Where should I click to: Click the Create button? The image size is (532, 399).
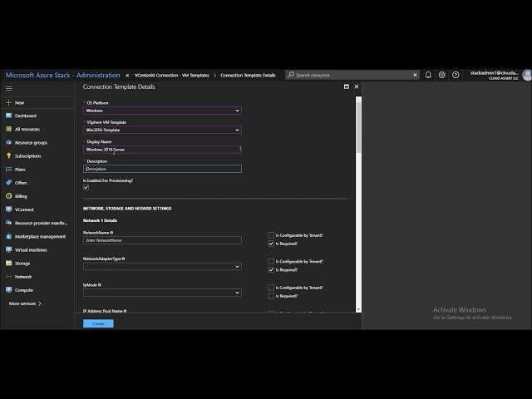(x=98, y=323)
